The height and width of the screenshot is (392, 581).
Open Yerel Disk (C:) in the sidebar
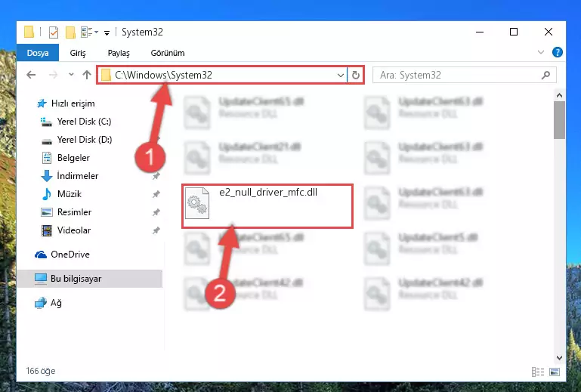(x=76, y=122)
